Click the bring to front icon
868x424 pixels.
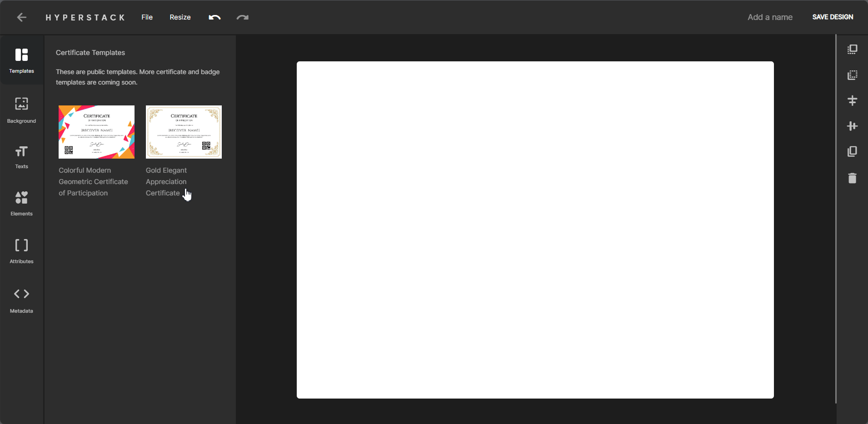click(x=852, y=50)
